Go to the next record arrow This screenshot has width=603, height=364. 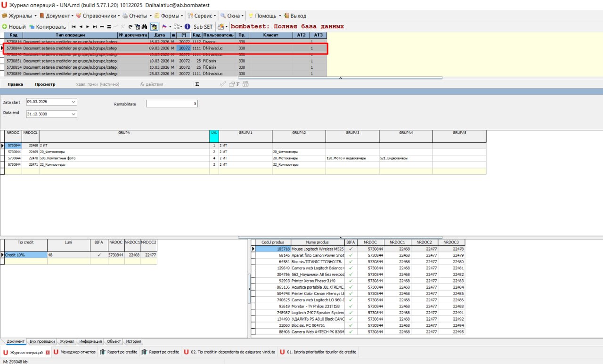pos(88,27)
